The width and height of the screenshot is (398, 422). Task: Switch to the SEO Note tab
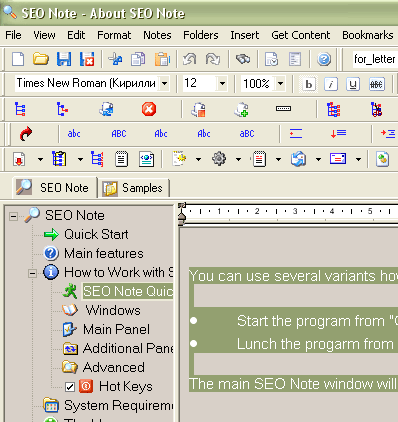pos(55,188)
